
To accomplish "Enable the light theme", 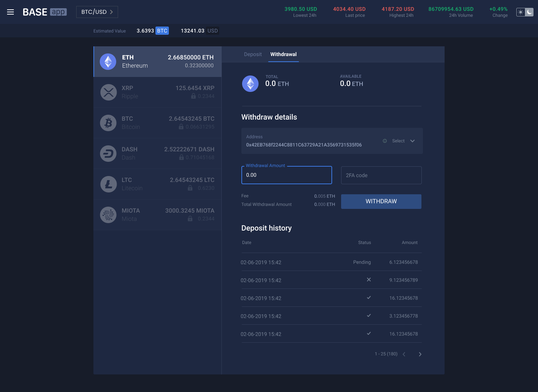I will [520, 12].
